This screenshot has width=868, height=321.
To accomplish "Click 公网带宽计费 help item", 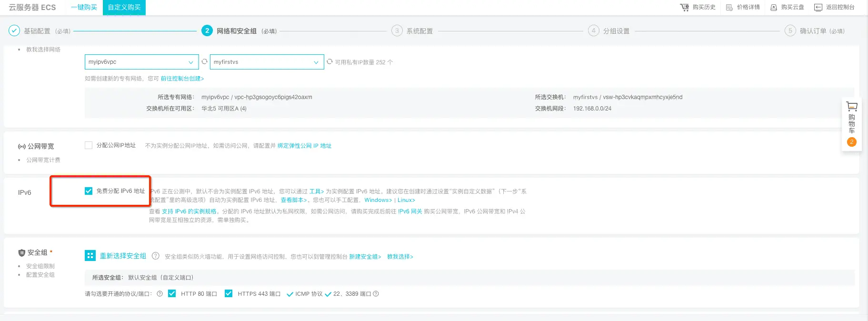I will click(43, 160).
